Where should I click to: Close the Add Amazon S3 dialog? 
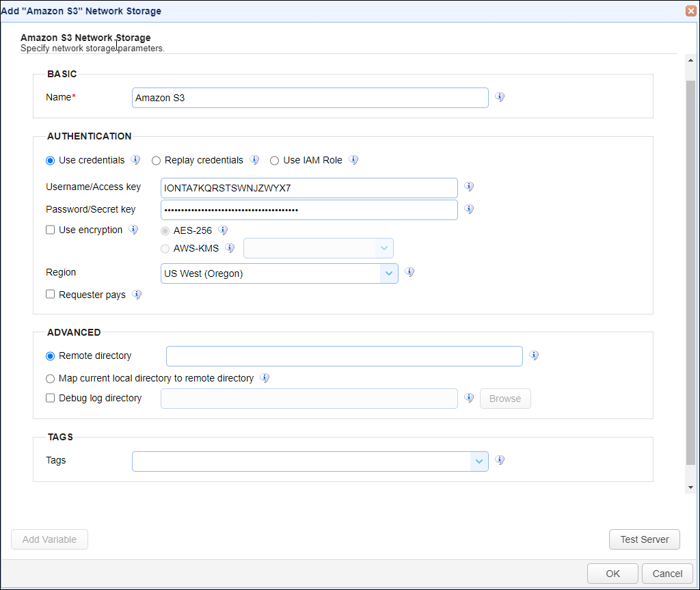click(690, 11)
